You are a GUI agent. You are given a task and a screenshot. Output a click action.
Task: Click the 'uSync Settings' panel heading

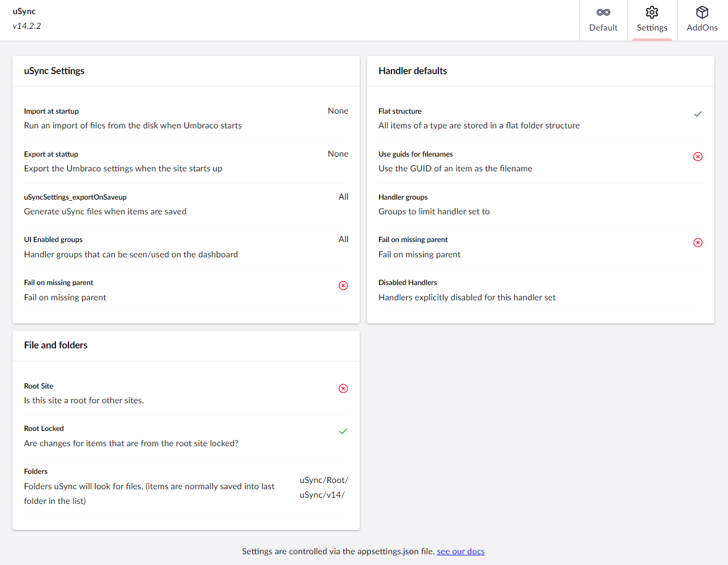coord(54,71)
